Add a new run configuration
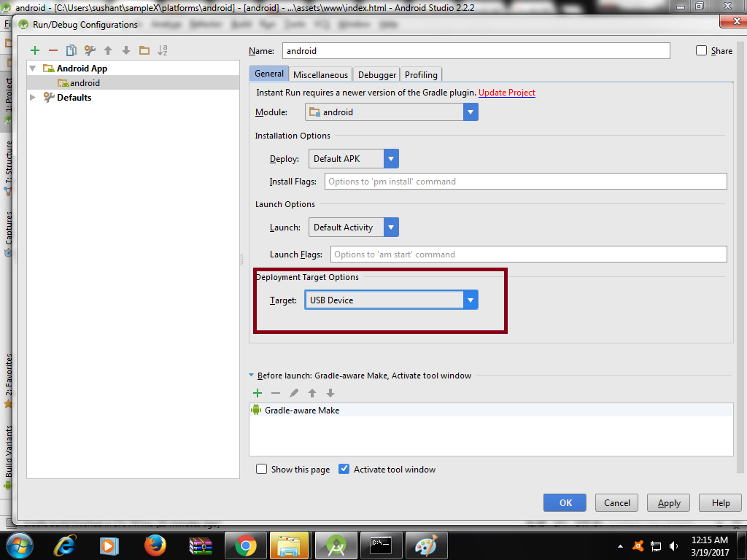 point(35,50)
